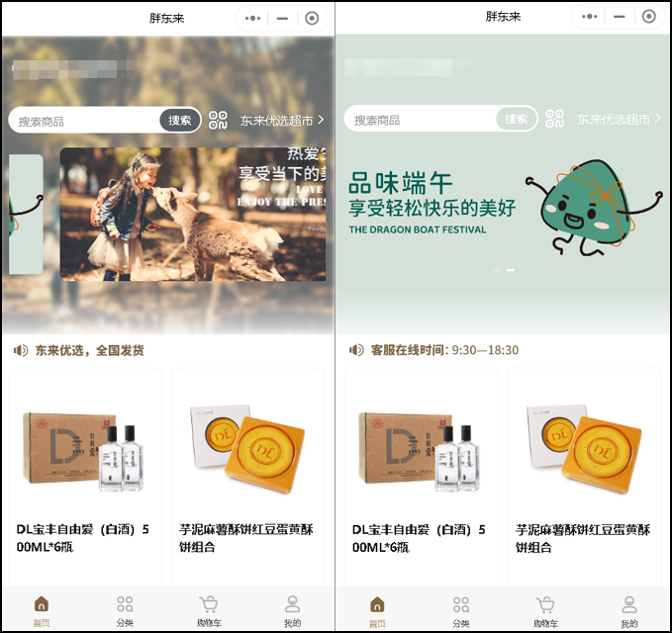Click speaker icon beside 东来优选,全国发货
The height and width of the screenshot is (633, 672).
20,350
